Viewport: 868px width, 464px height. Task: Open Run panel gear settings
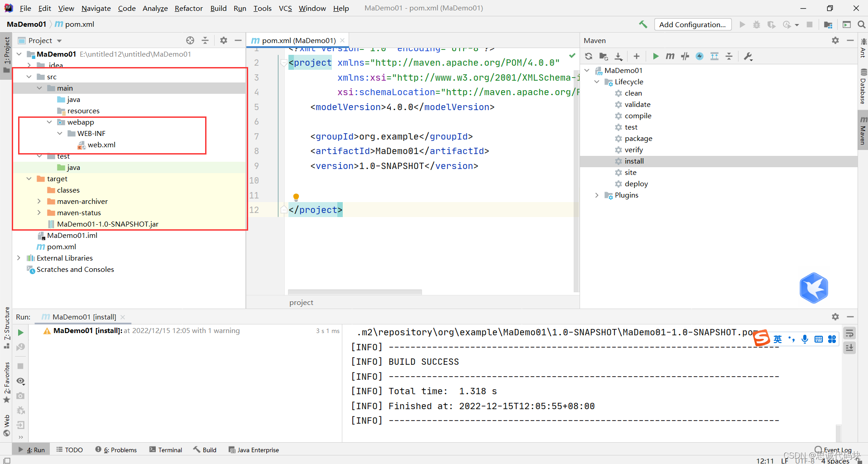[835, 317]
